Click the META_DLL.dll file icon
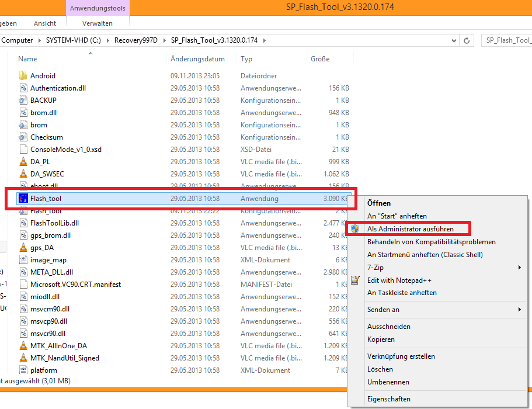Image resolution: width=532 pixels, height=409 pixels. coord(23,272)
